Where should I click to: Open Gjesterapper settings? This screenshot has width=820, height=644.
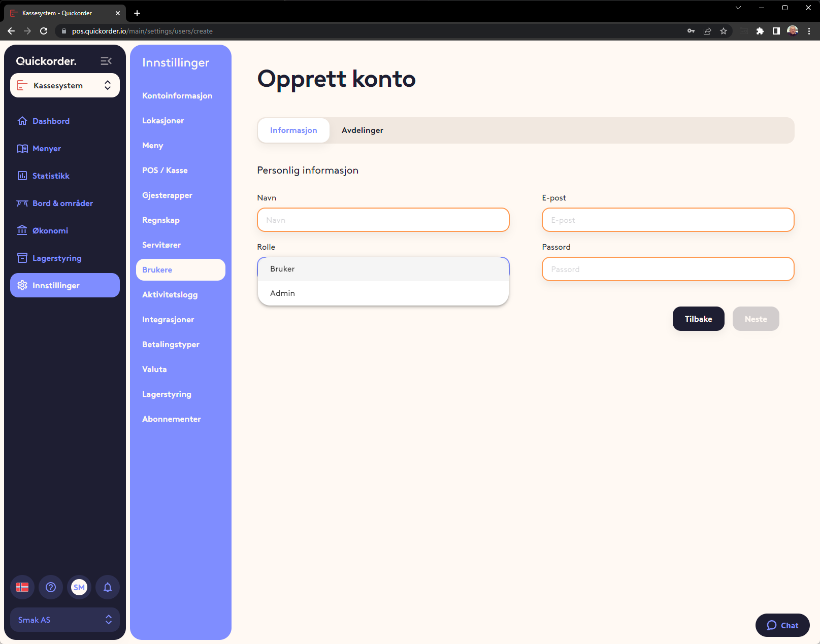[x=167, y=195]
